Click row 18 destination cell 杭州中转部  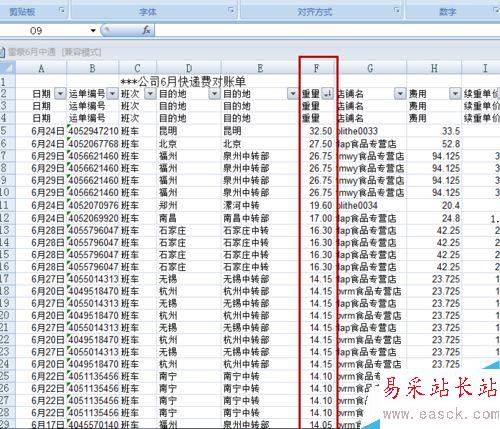pos(260,291)
